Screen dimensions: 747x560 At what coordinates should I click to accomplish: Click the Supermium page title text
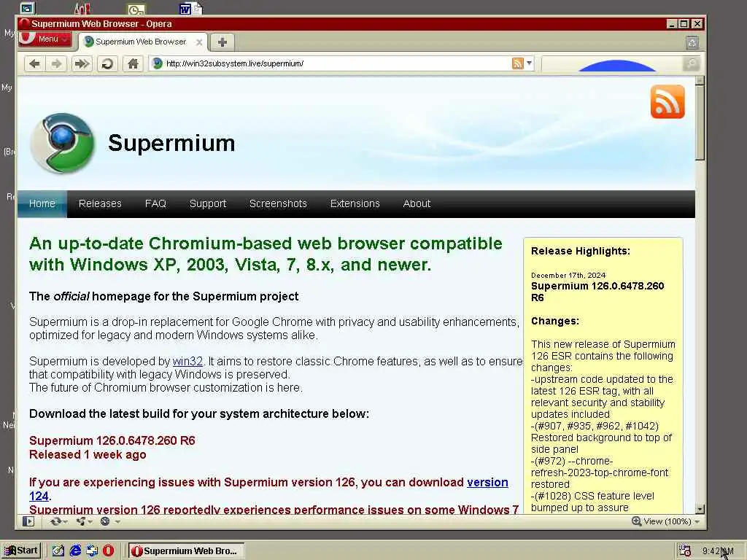click(x=171, y=143)
